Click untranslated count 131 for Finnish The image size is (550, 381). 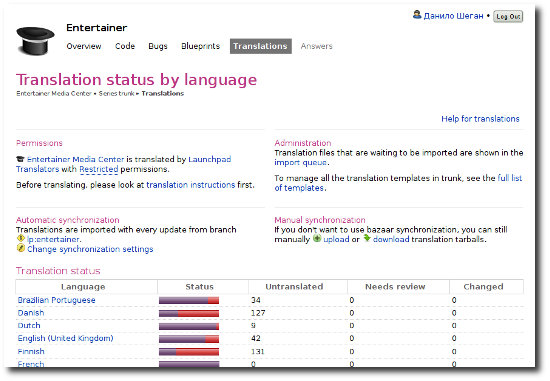click(x=257, y=352)
